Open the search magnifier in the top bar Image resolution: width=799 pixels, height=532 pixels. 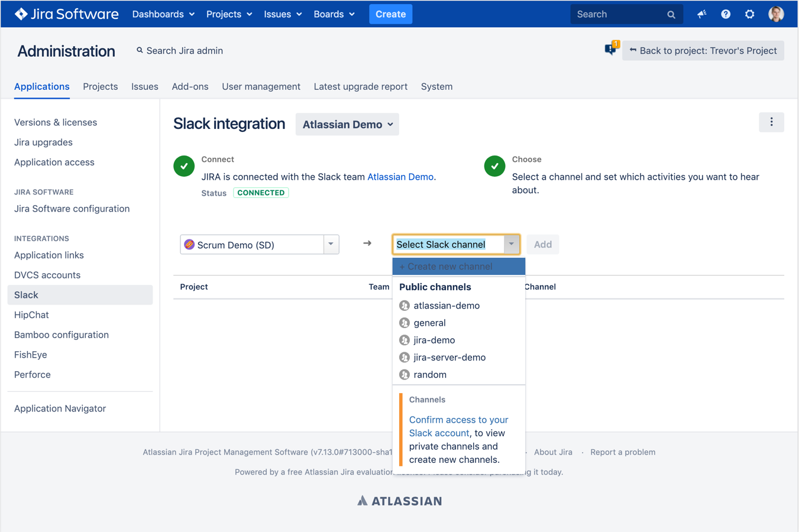click(671, 14)
